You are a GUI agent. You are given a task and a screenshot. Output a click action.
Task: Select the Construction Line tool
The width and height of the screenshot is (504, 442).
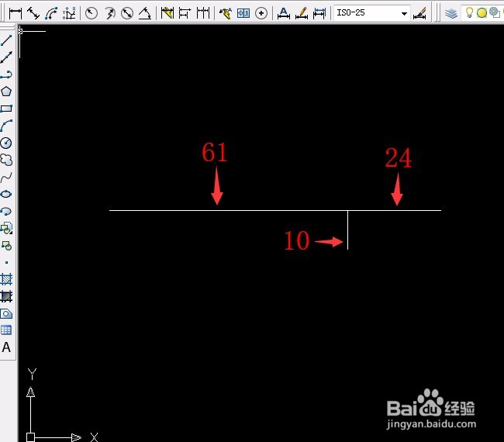(6, 57)
